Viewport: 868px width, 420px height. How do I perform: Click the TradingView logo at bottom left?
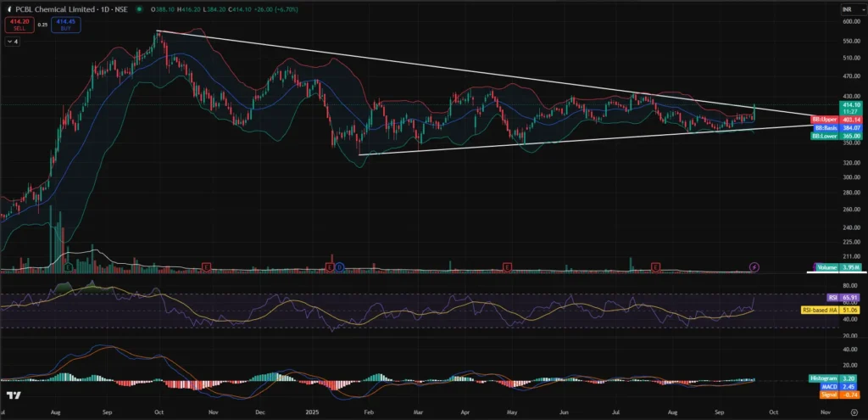tap(14, 396)
